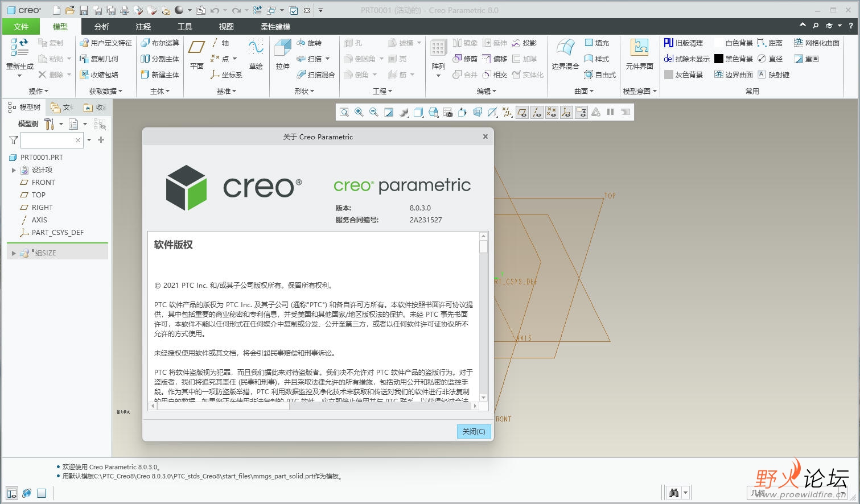Zoom out with the graphics toolbar

tap(374, 112)
